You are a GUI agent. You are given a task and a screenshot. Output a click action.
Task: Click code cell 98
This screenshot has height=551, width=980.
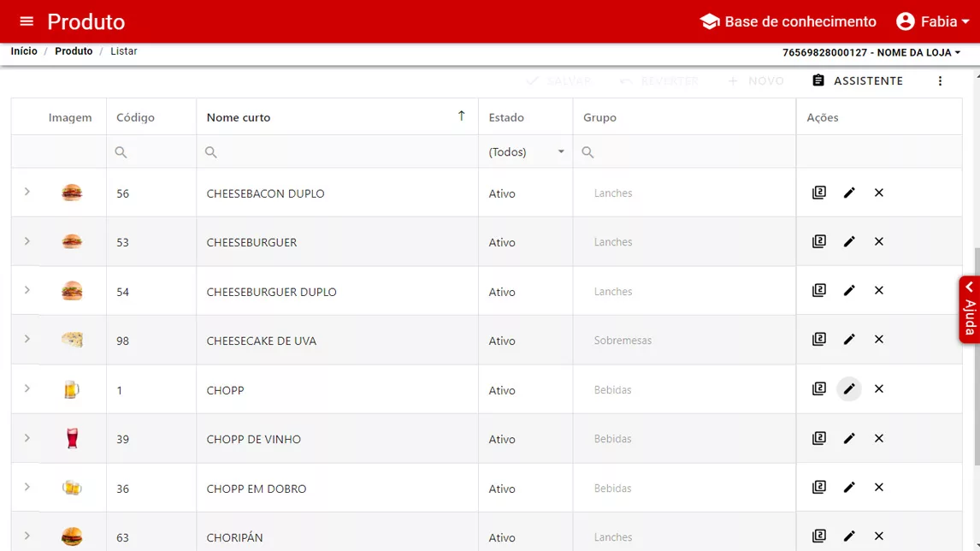(151, 341)
